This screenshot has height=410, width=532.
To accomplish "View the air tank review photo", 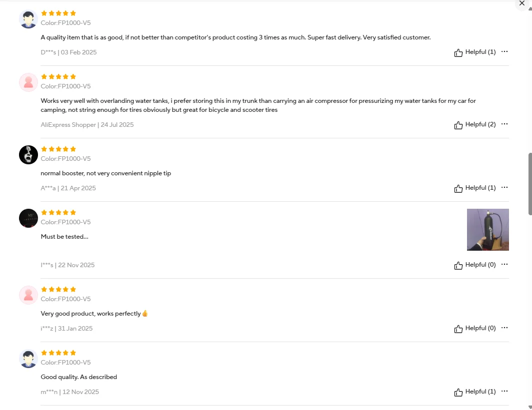I will click(488, 230).
